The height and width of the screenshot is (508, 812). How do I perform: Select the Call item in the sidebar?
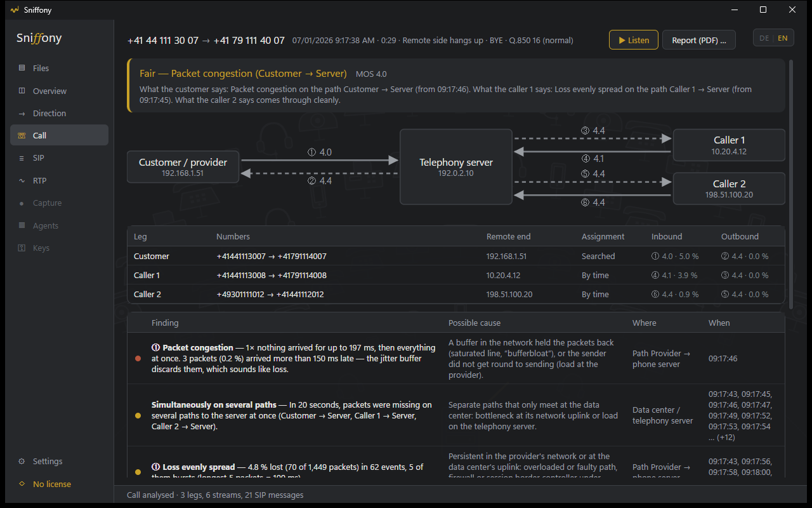(x=60, y=135)
